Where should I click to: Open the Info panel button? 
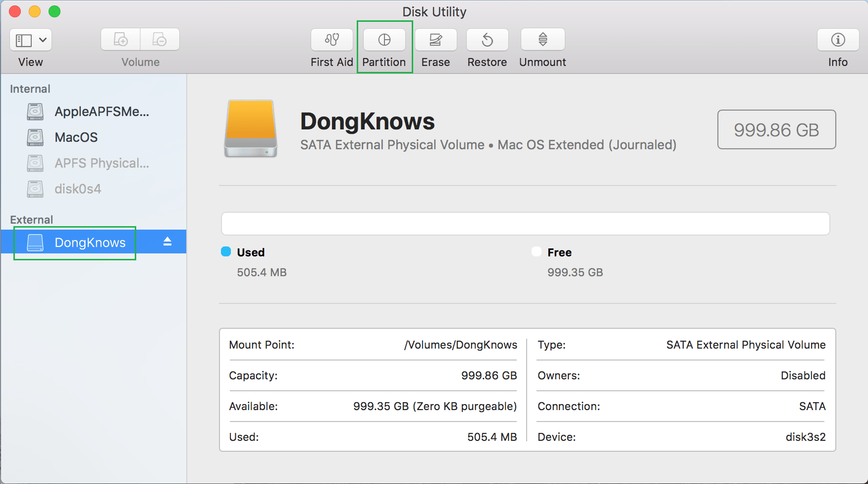[x=838, y=40]
